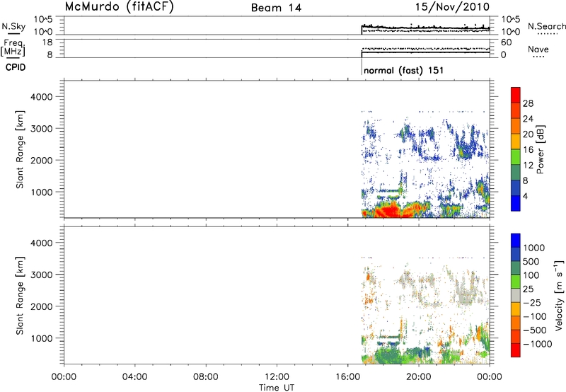The width and height of the screenshot is (566, 392).
Task: Click the frequency trace line
Action: tap(426, 52)
